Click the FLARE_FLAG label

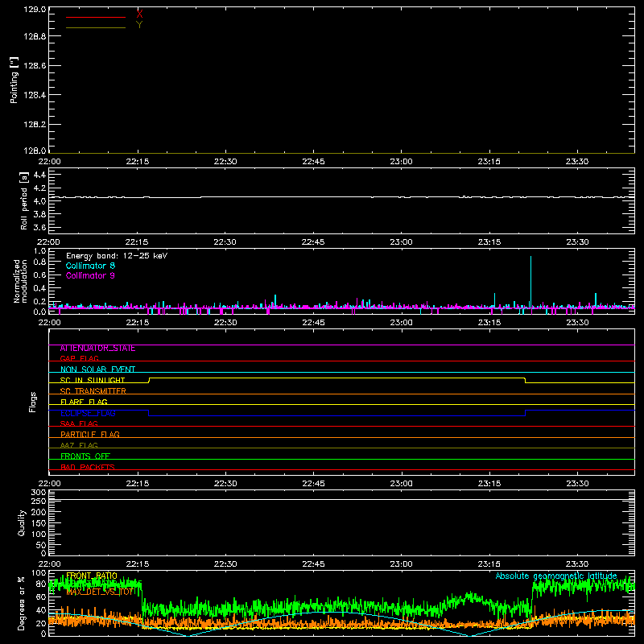coord(84,402)
